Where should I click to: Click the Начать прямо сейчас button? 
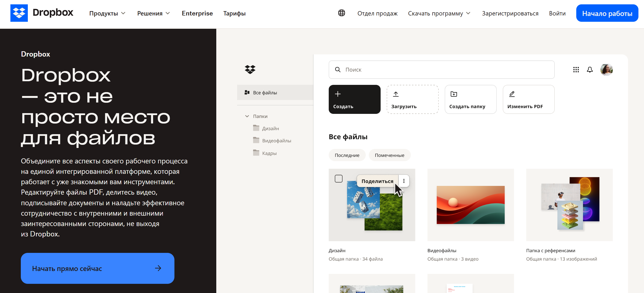point(97,268)
